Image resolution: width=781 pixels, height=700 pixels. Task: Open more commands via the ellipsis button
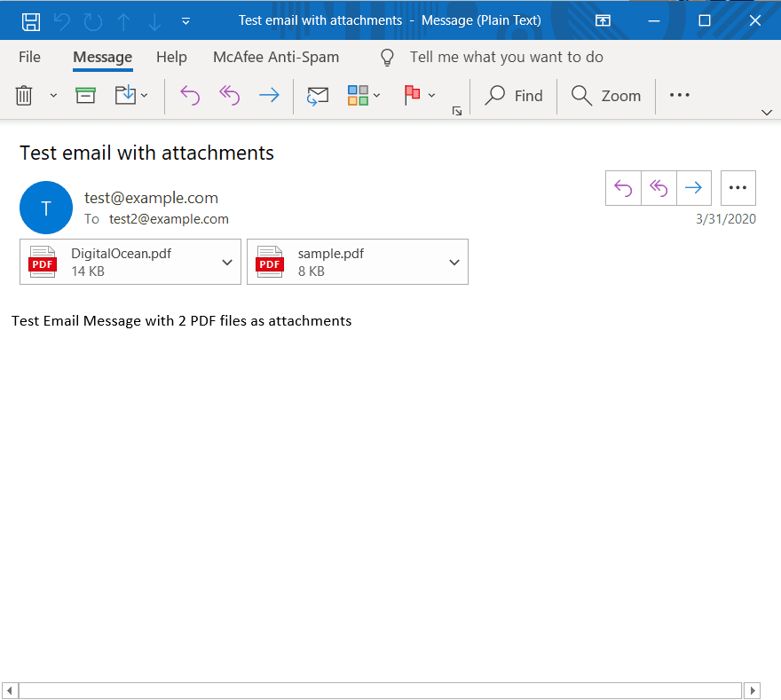coord(679,95)
